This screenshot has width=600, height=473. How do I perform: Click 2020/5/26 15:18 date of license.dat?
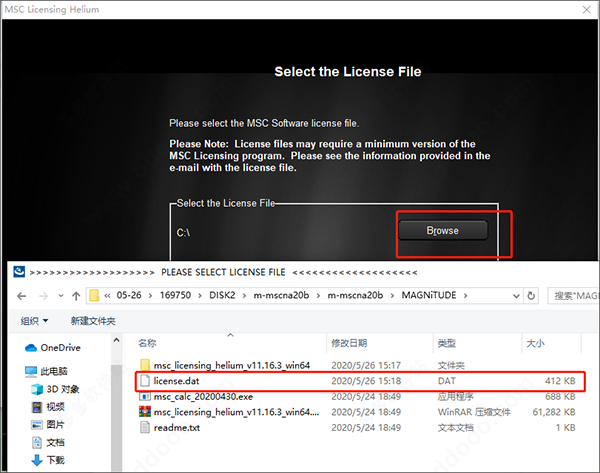pos(366,381)
